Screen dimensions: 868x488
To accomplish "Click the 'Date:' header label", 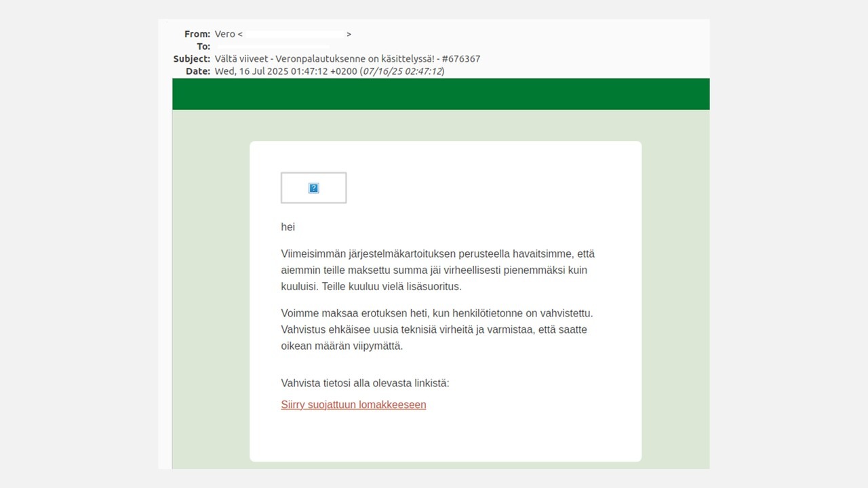I will (x=197, y=71).
